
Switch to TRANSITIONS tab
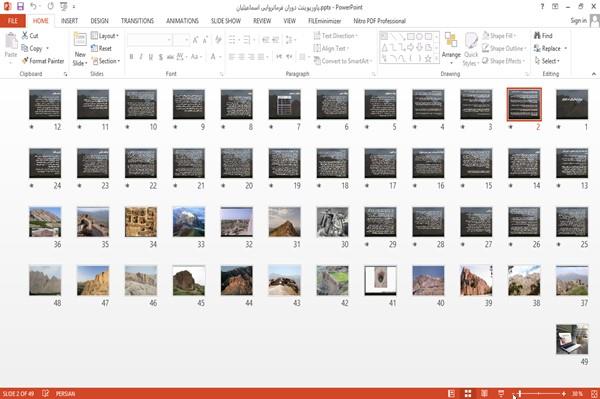[x=137, y=21]
